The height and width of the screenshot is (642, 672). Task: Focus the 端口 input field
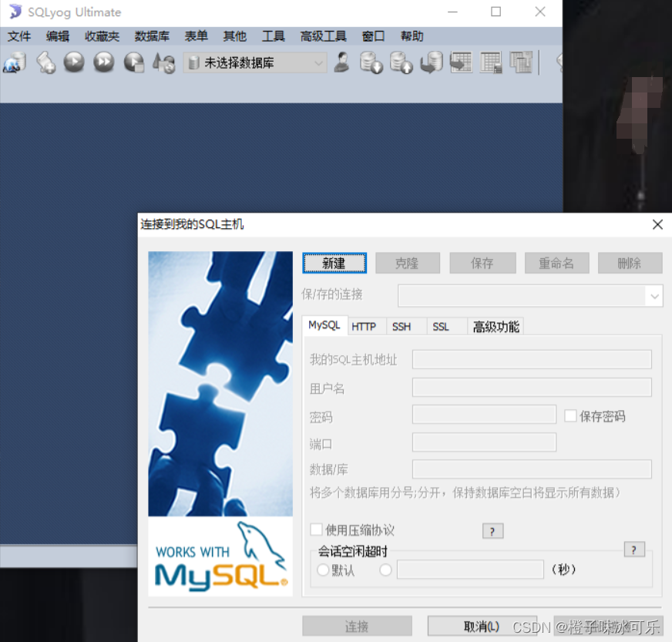pyautogui.click(x=484, y=442)
